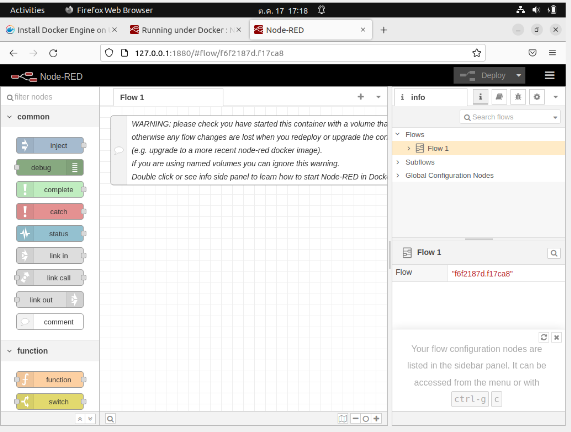Select the status node in palette
This screenshot has height=432, width=571.
pyautogui.click(x=50, y=233)
